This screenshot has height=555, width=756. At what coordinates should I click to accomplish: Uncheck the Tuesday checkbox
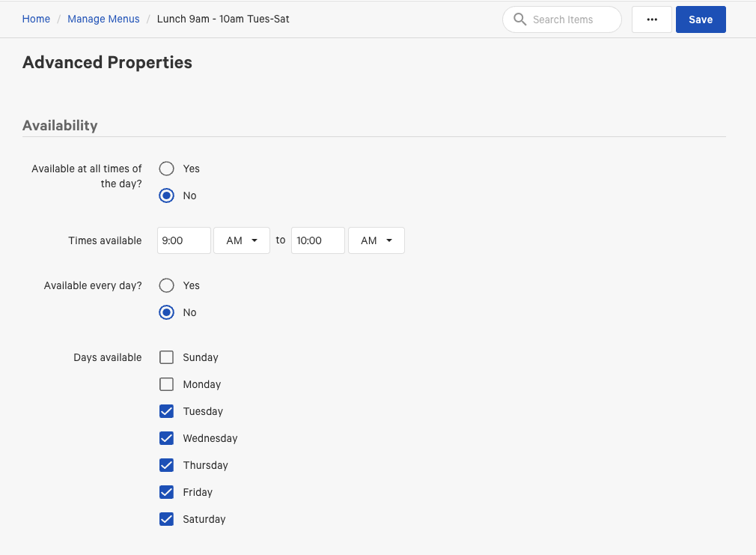pyautogui.click(x=166, y=411)
